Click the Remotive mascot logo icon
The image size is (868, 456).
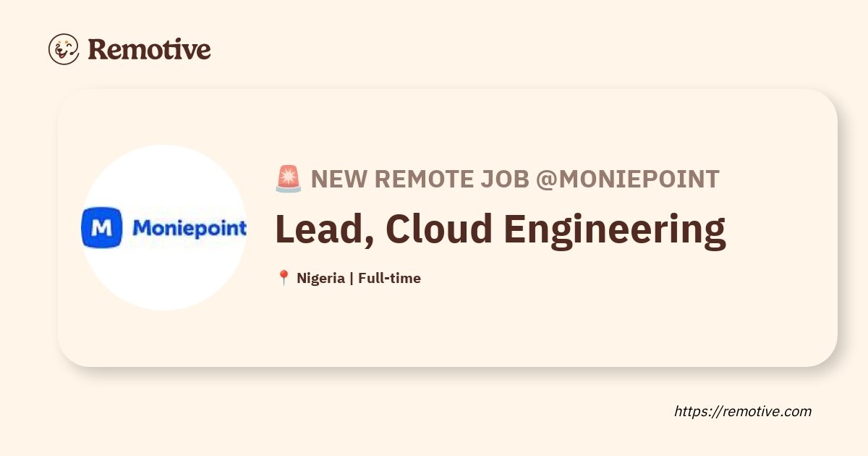click(x=64, y=49)
